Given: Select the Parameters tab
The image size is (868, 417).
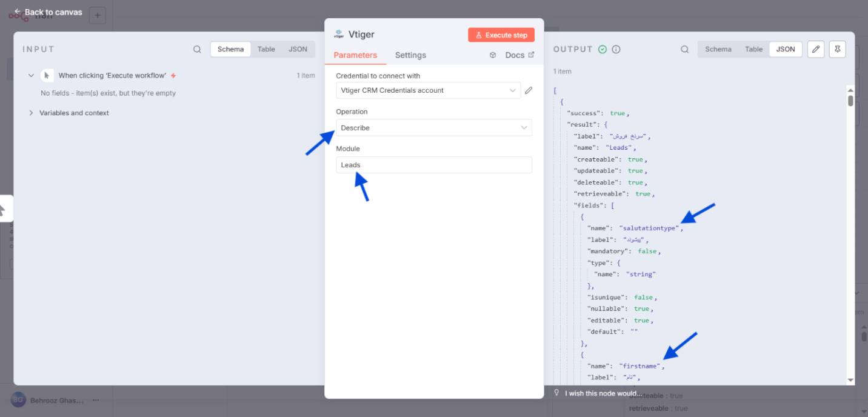Looking at the screenshot, I should coord(355,55).
